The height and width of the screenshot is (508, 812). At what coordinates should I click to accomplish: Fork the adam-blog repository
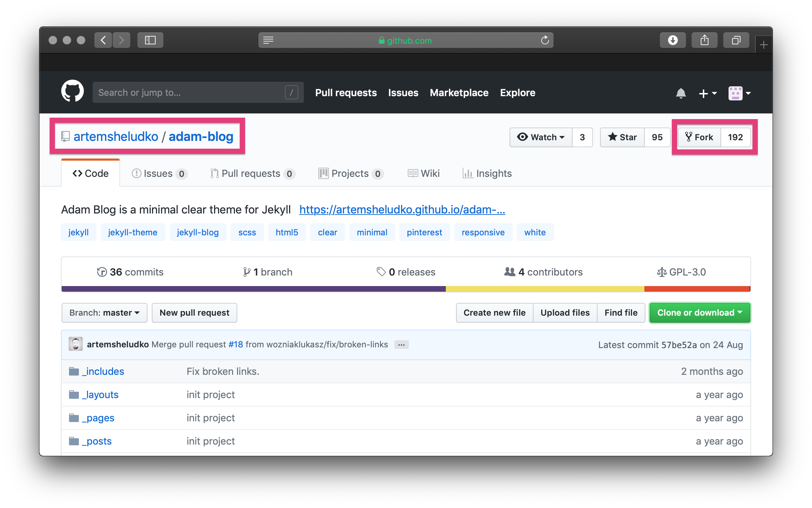point(700,137)
